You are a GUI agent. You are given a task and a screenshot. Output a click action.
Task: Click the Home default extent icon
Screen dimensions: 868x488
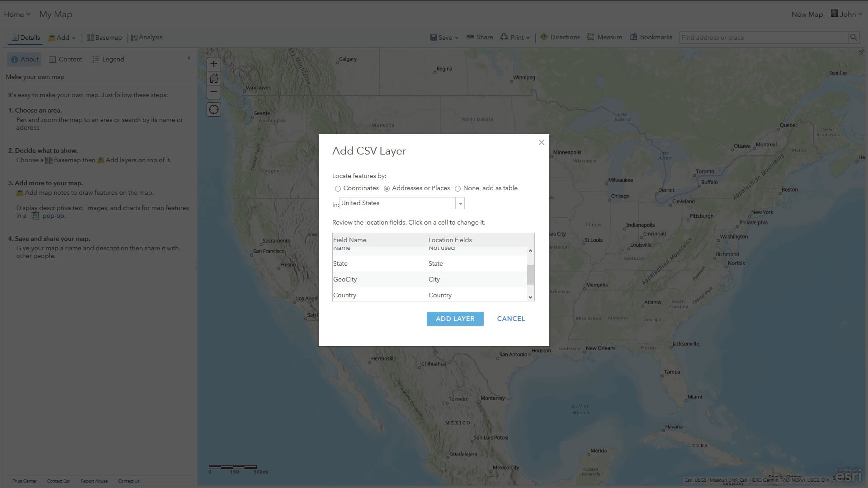[x=214, y=78]
